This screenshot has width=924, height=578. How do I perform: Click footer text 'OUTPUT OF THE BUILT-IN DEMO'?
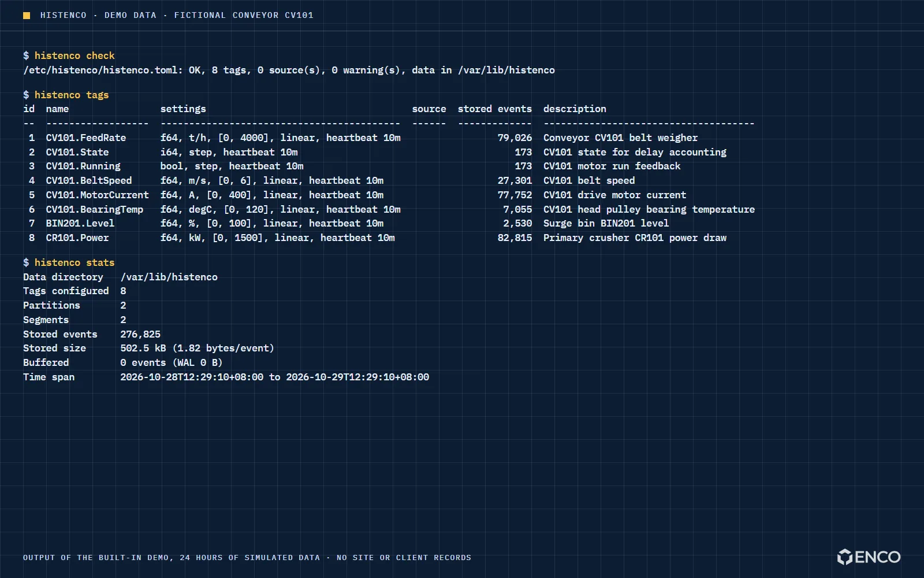[97, 558]
